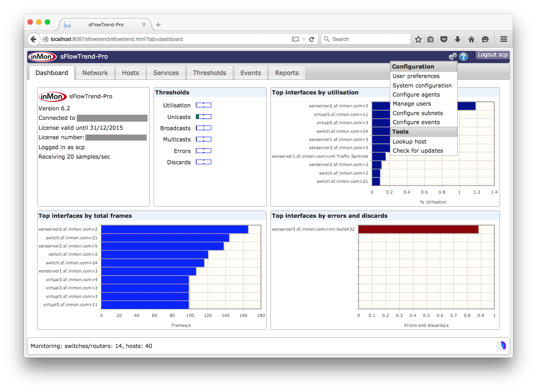537x392 pixels.
Task: Bookmark this page with the star icon
Action: pyautogui.click(x=418, y=39)
